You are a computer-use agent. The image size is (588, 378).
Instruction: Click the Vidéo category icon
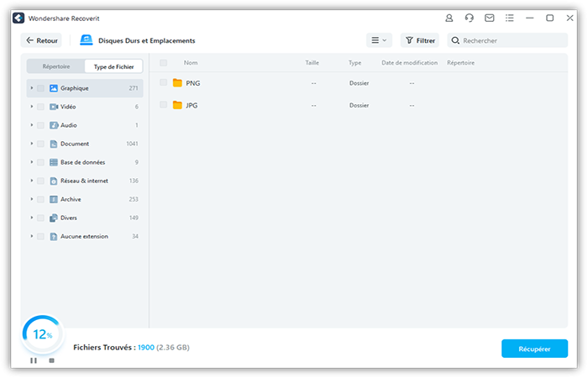(x=54, y=107)
